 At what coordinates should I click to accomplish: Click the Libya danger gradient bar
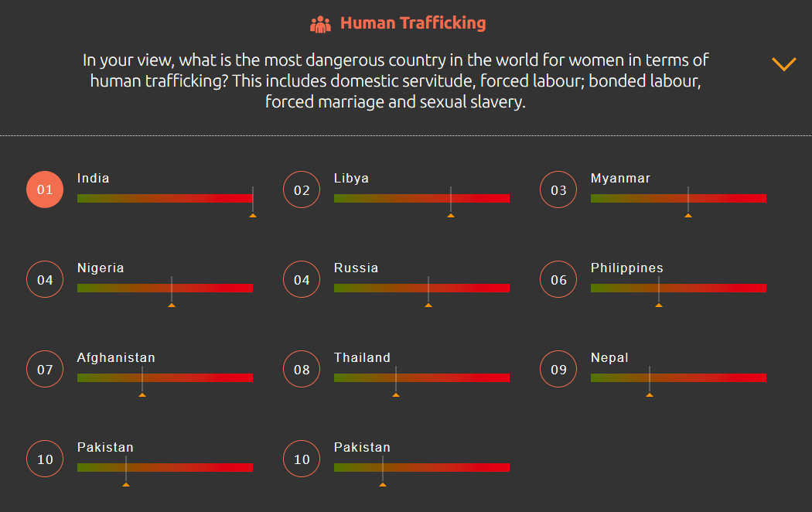click(421, 199)
